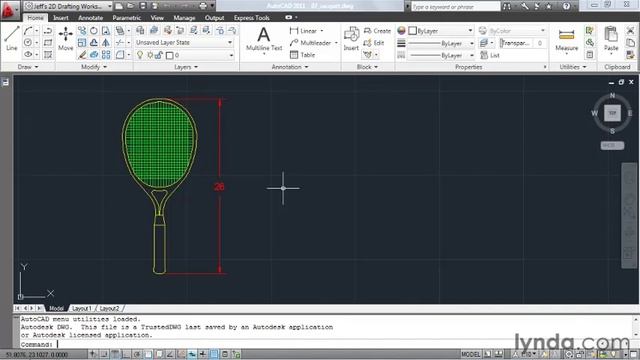This screenshot has width=640, height=360.
Task: Expand the Block panel
Action: [x=367, y=67]
